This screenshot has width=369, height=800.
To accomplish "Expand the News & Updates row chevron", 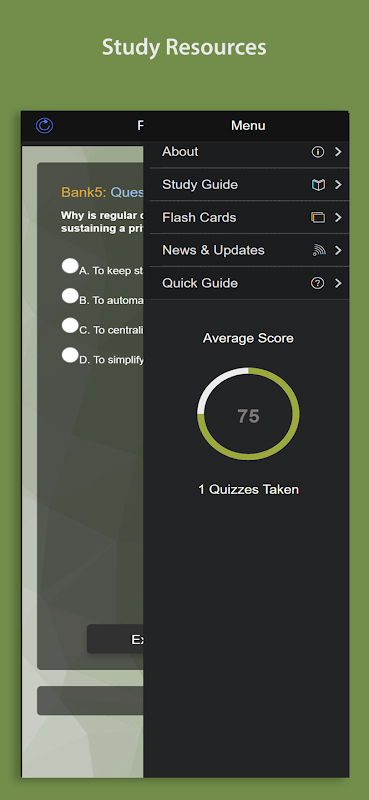I will (338, 250).
